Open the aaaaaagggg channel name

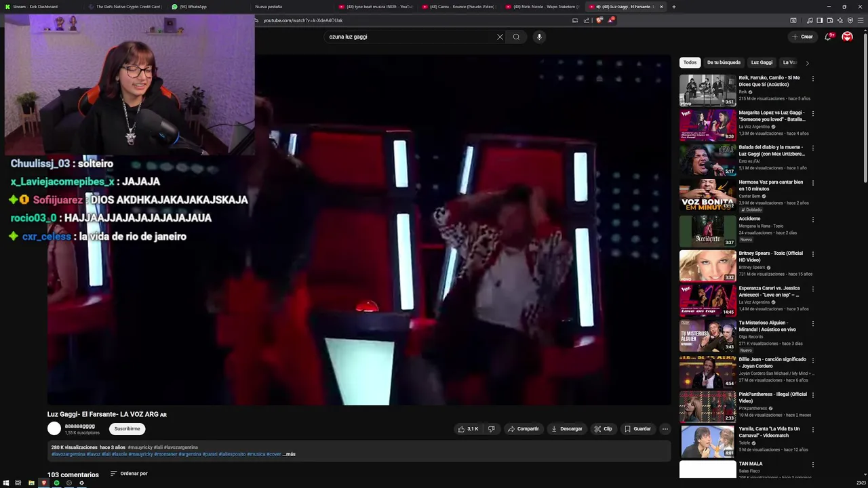pos(80,426)
